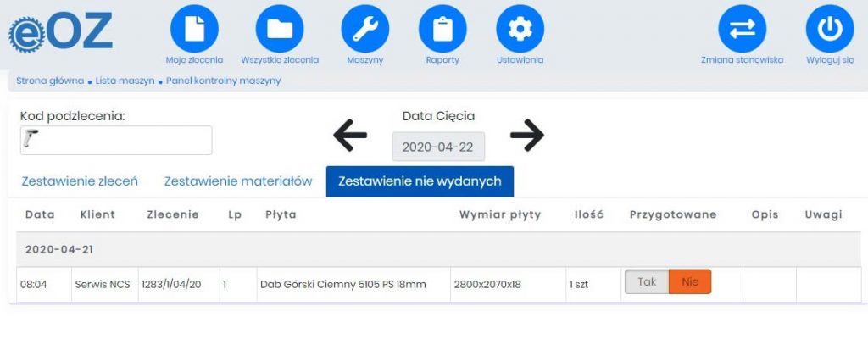Open Raporty clipboard icon

tap(442, 29)
